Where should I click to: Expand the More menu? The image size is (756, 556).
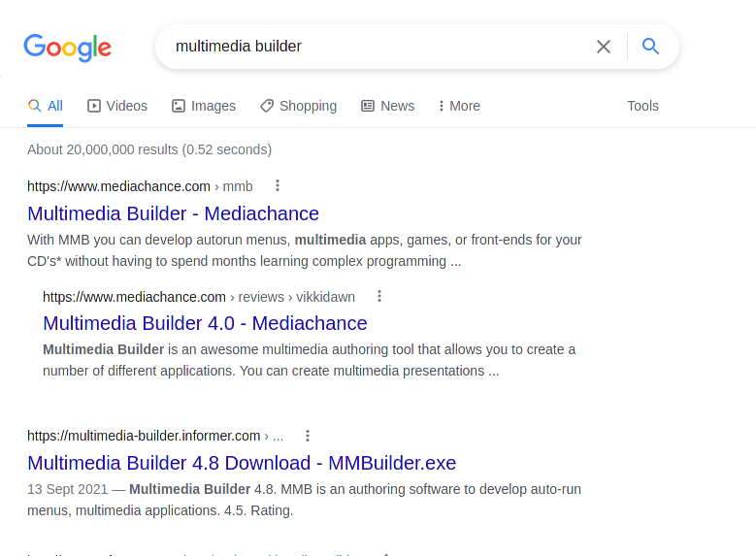[459, 106]
